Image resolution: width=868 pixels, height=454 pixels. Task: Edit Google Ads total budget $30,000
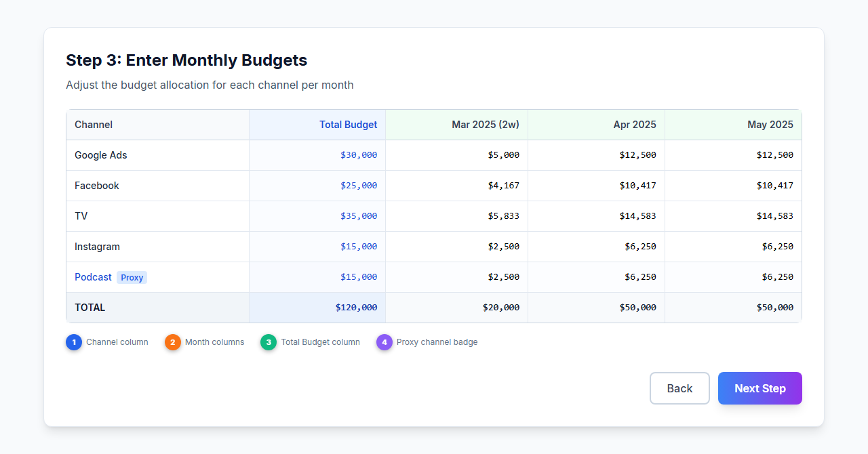pyautogui.click(x=317, y=155)
